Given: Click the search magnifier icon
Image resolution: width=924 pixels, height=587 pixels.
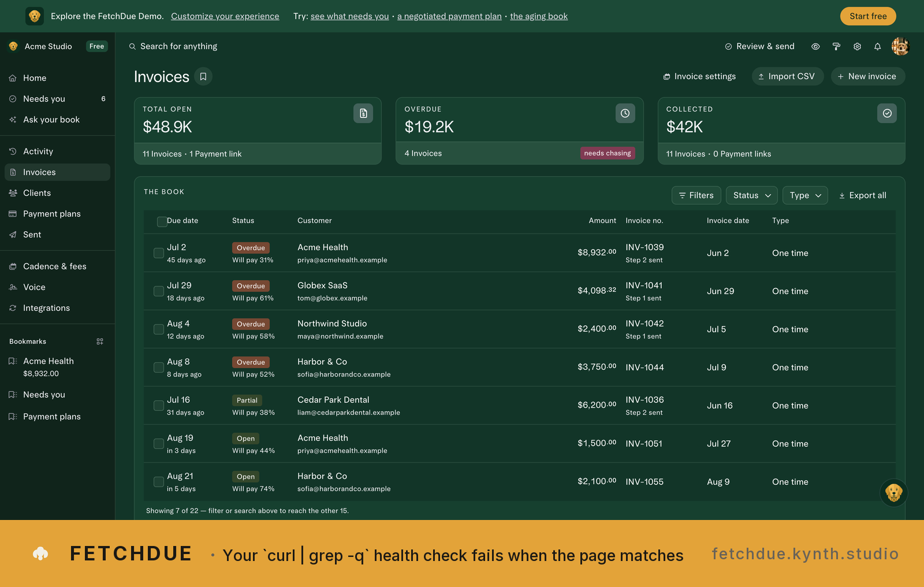Looking at the screenshot, I should [x=132, y=46].
